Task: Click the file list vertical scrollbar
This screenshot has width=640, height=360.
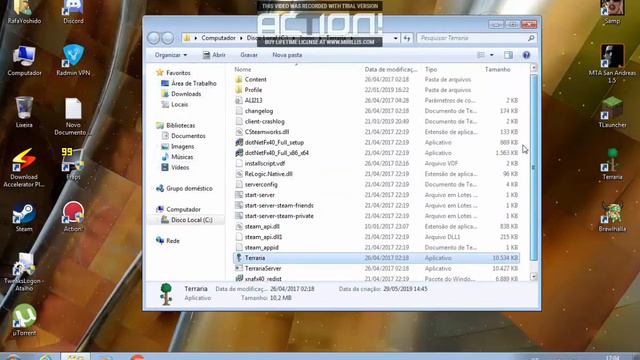Action: pyautogui.click(x=533, y=167)
